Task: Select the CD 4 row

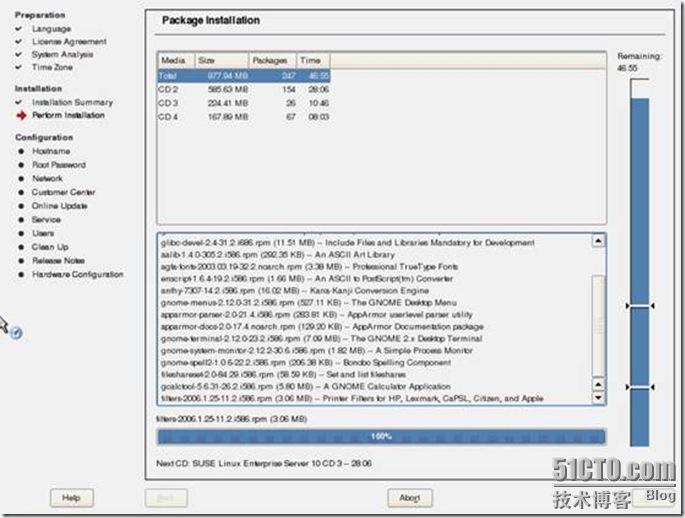Action: pyautogui.click(x=244, y=117)
